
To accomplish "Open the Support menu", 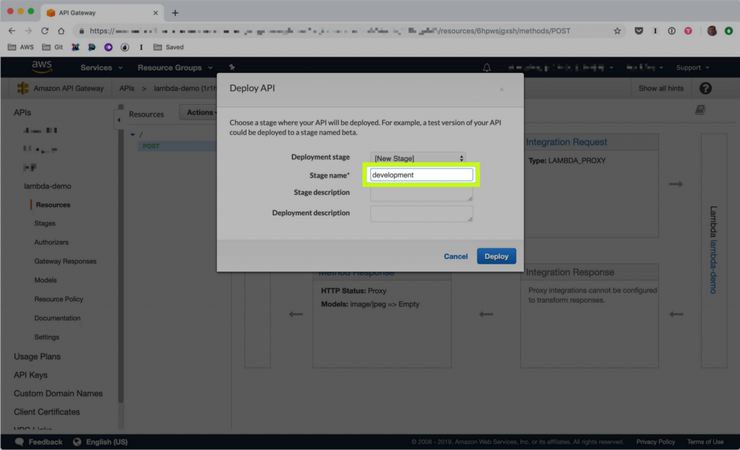I will (692, 68).
